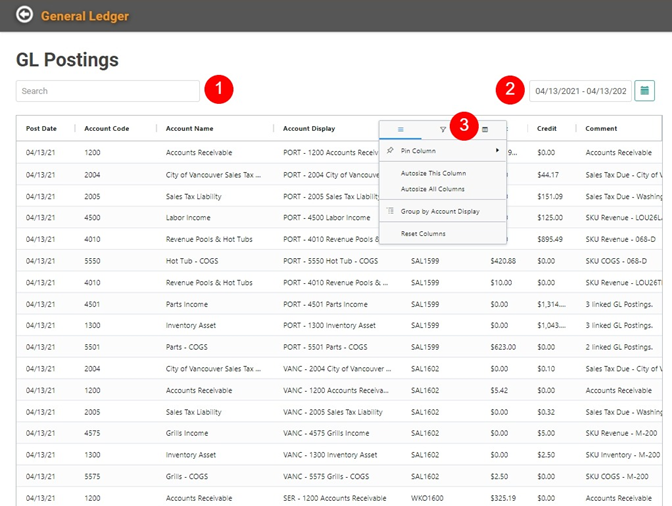The height and width of the screenshot is (506, 672).
Task: Switch to the filter tab in column menu
Action: pyautogui.click(x=443, y=130)
